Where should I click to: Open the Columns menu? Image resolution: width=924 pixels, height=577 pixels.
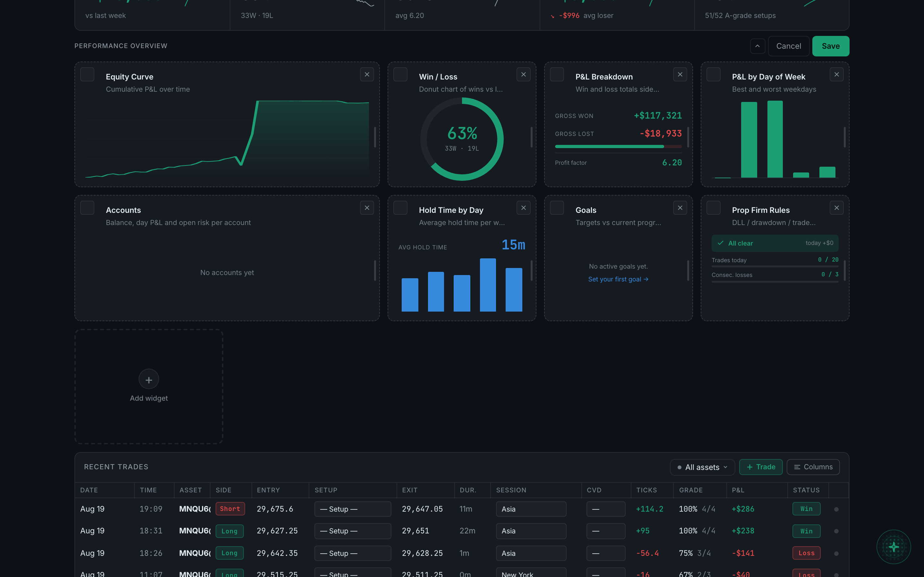tap(813, 467)
